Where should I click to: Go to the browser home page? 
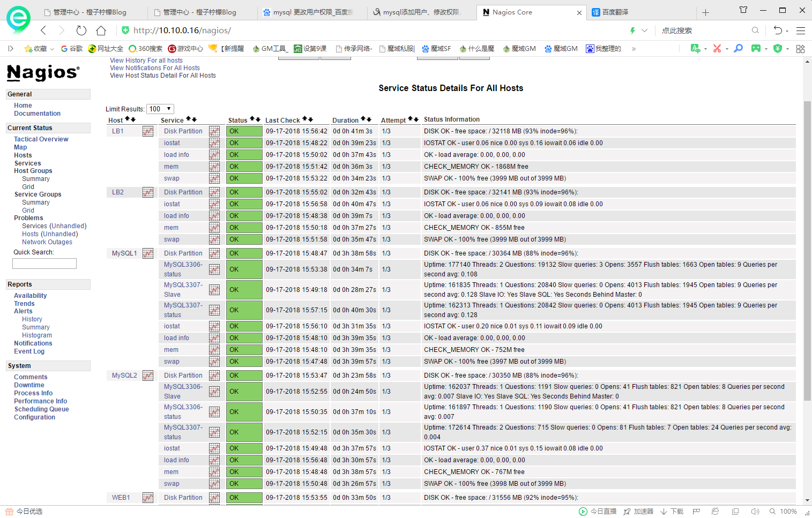101,31
